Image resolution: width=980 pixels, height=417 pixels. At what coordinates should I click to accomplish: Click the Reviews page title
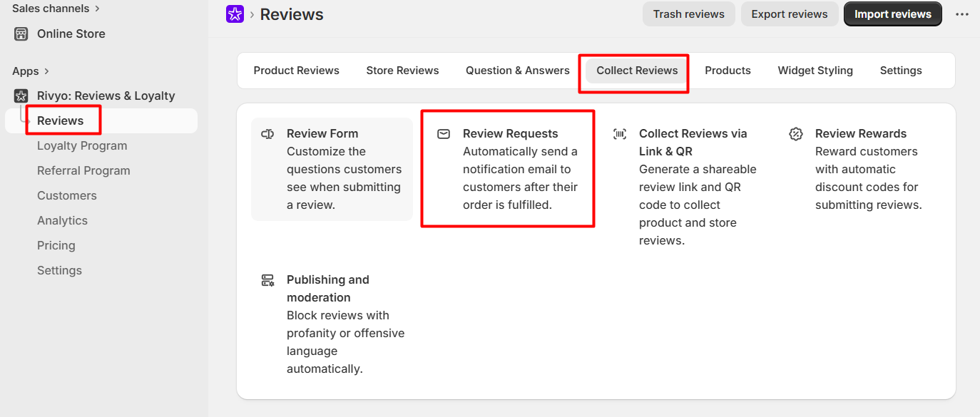tap(292, 14)
